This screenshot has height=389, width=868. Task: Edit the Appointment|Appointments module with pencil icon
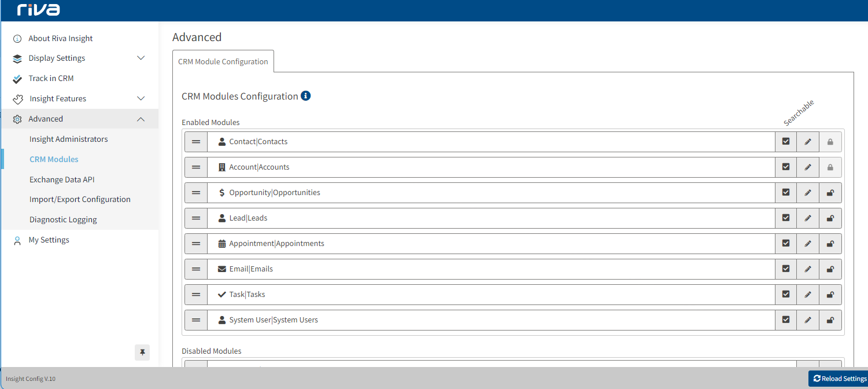pos(808,244)
